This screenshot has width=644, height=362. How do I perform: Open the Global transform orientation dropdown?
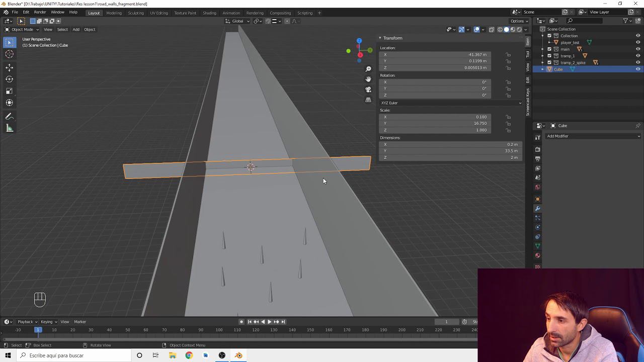237,21
